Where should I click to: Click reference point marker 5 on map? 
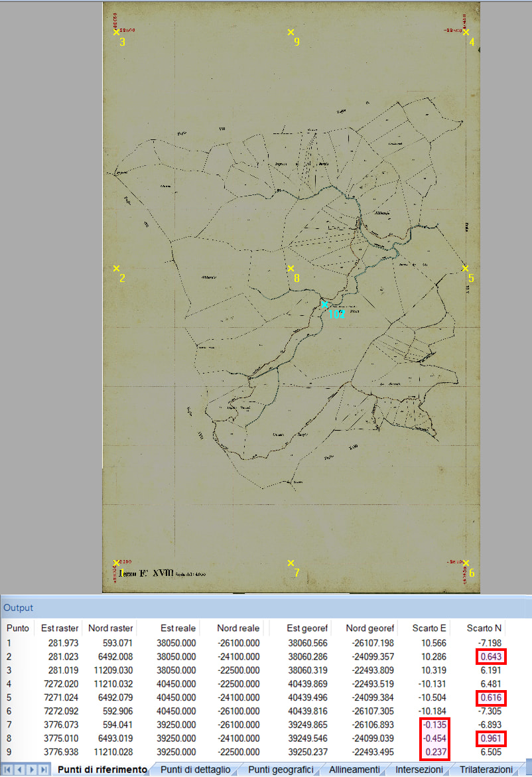465,268
